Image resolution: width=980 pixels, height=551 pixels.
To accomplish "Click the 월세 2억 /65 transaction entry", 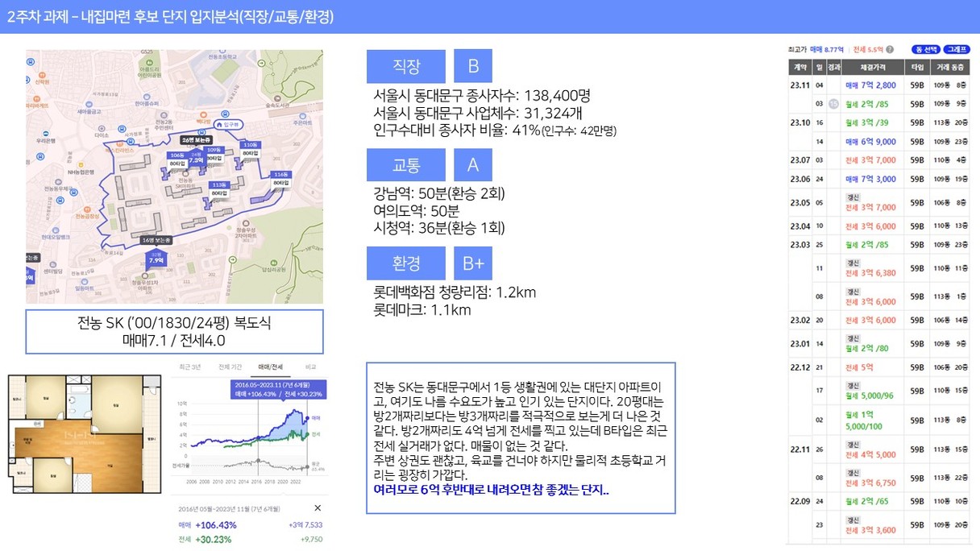I will 866,501.
